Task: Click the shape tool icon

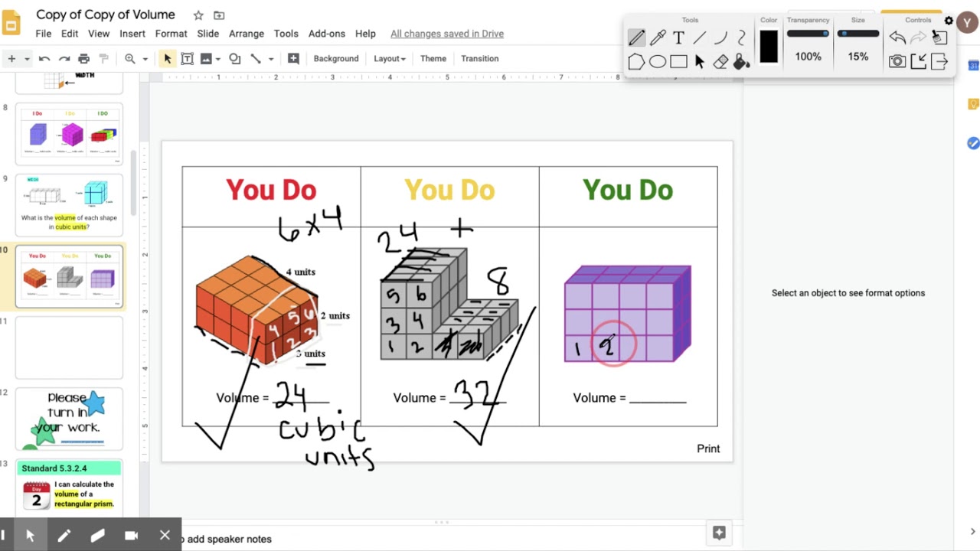Action: 235,58
